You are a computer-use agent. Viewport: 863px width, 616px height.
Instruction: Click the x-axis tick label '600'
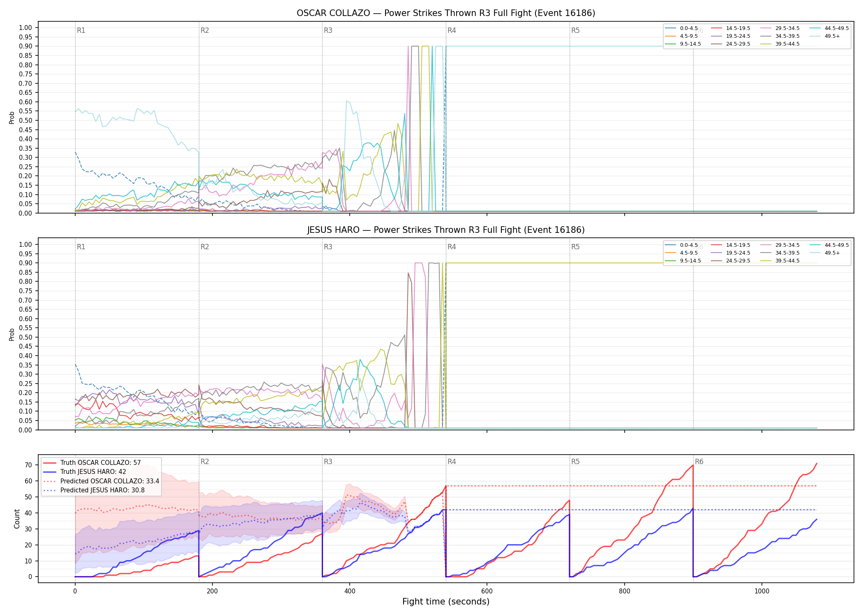click(487, 591)
